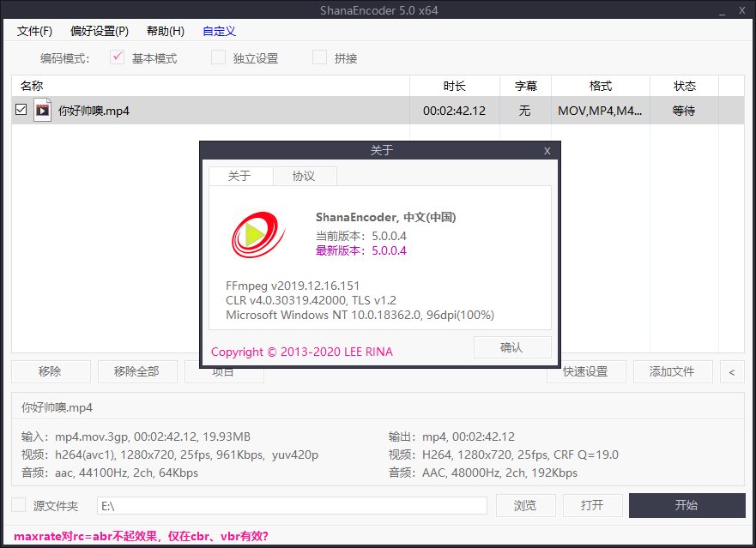Image resolution: width=756 pixels, height=548 pixels.
Task: Click the 浏览 button
Action: (525, 505)
